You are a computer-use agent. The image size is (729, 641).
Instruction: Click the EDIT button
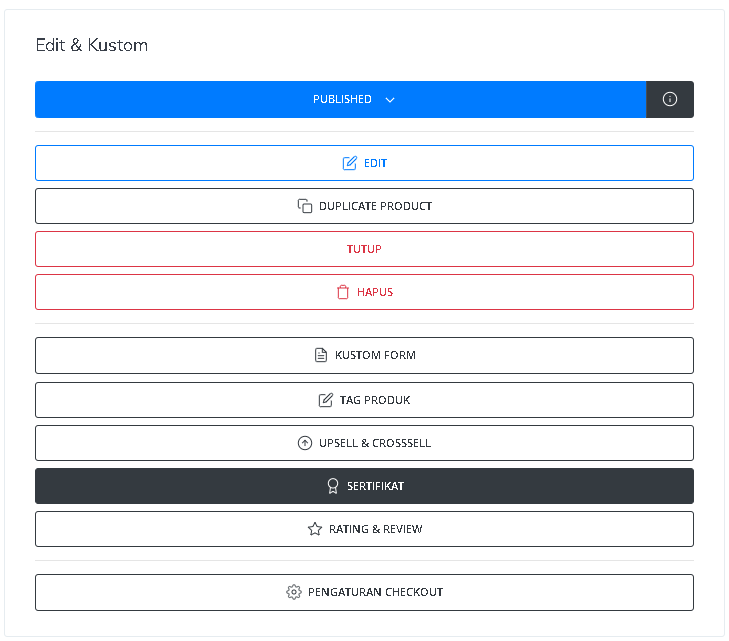tap(364, 163)
